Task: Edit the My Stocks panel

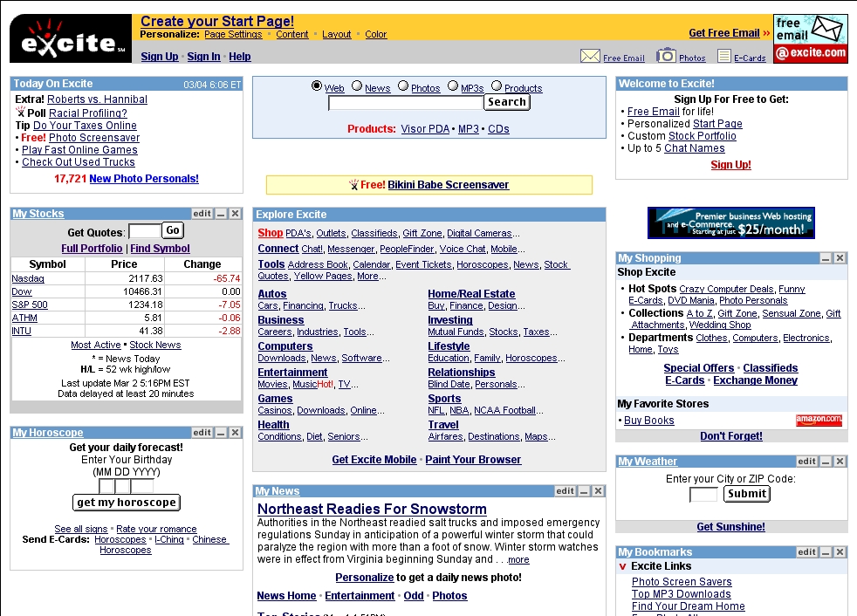Action: click(202, 214)
